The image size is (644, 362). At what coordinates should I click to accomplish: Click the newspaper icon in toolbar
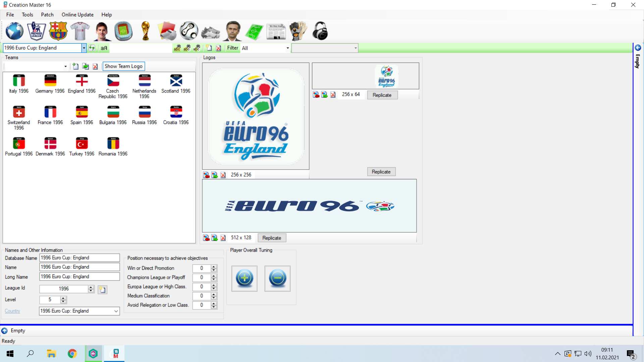[276, 32]
